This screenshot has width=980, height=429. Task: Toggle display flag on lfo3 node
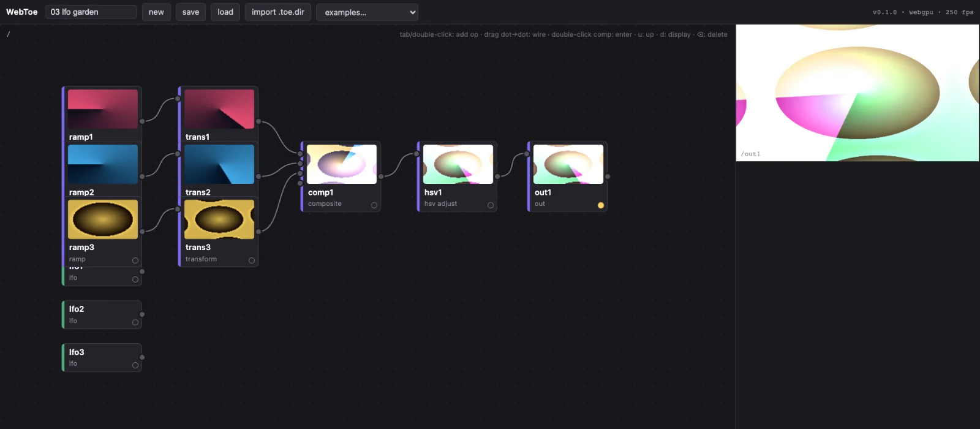point(135,365)
